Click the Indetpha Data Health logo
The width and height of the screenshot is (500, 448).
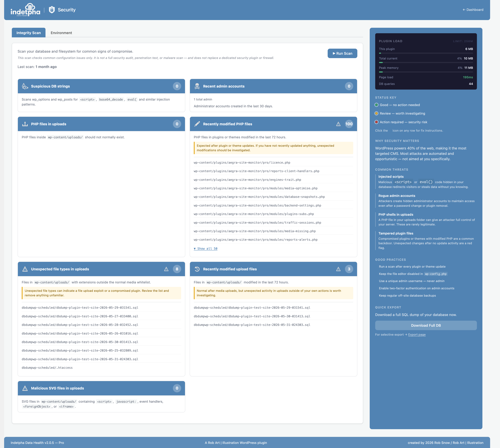(x=25, y=10)
